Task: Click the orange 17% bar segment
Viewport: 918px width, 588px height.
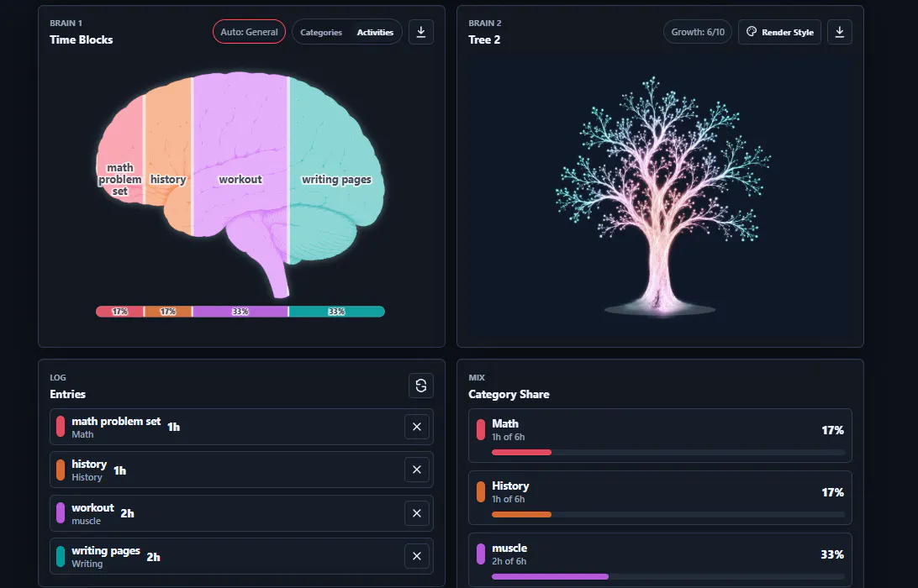Action: (x=168, y=312)
